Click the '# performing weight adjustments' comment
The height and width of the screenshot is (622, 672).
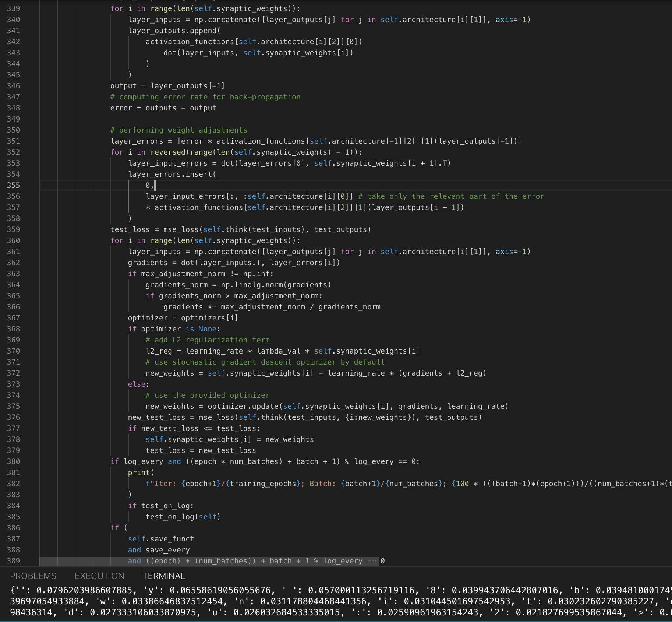coord(178,130)
